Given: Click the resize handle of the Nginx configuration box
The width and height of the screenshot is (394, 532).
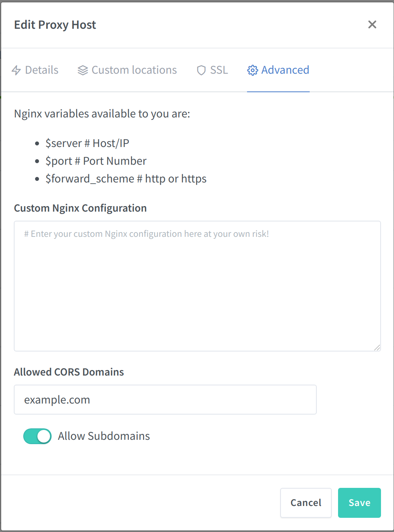Looking at the screenshot, I should click(x=377, y=347).
